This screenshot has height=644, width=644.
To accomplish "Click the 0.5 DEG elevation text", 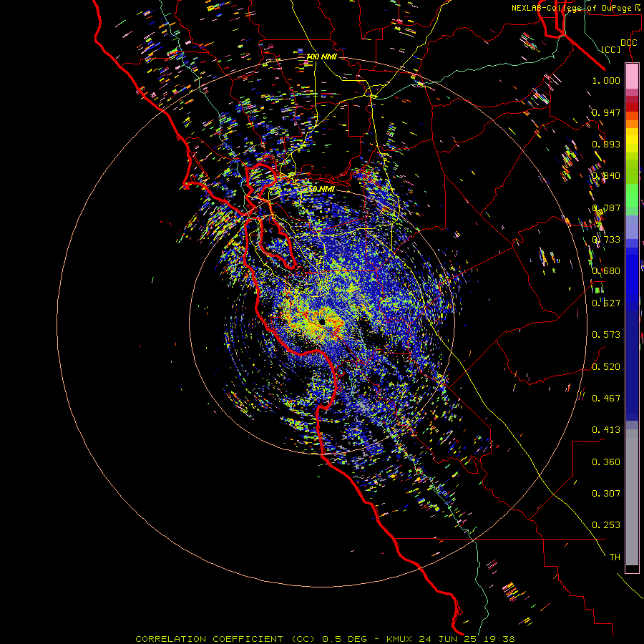I will [x=345, y=639].
